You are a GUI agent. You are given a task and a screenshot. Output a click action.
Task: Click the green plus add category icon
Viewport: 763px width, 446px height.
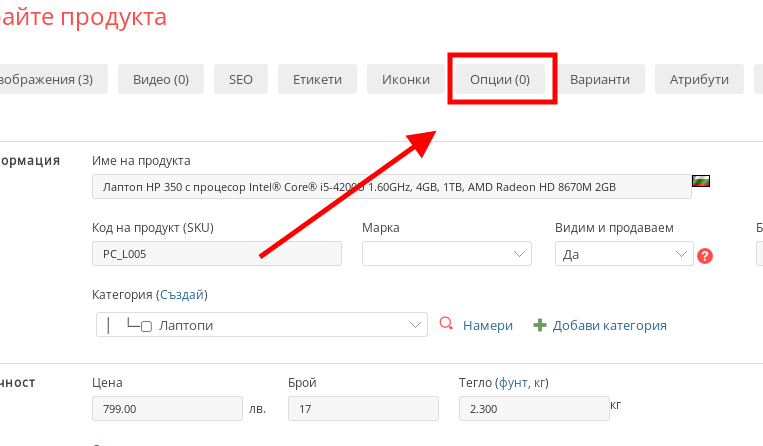540,325
